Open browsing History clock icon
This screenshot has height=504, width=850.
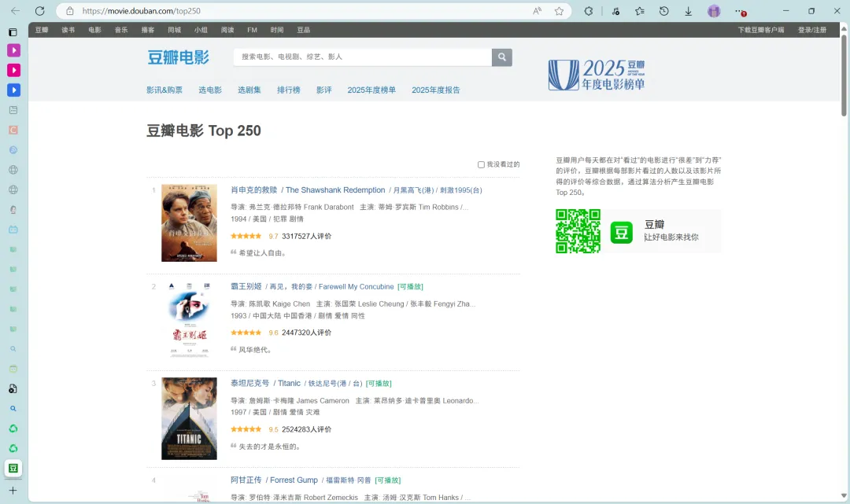[x=664, y=11]
